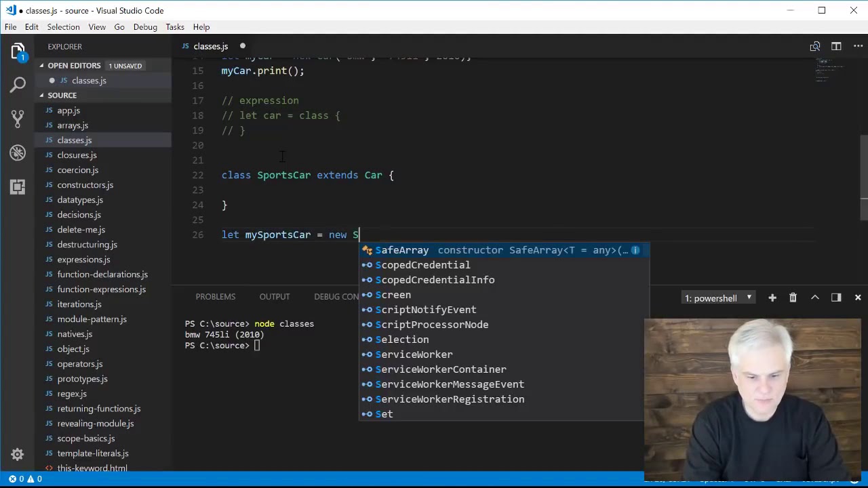Open the File menu
Image resolution: width=868 pixels, height=488 pixels.
click(x=11, y=27)
